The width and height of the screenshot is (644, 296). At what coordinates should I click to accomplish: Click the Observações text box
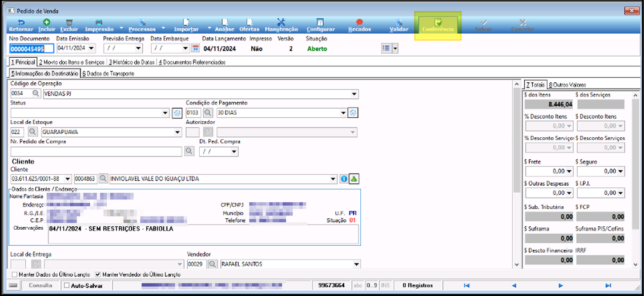(203, 234)
